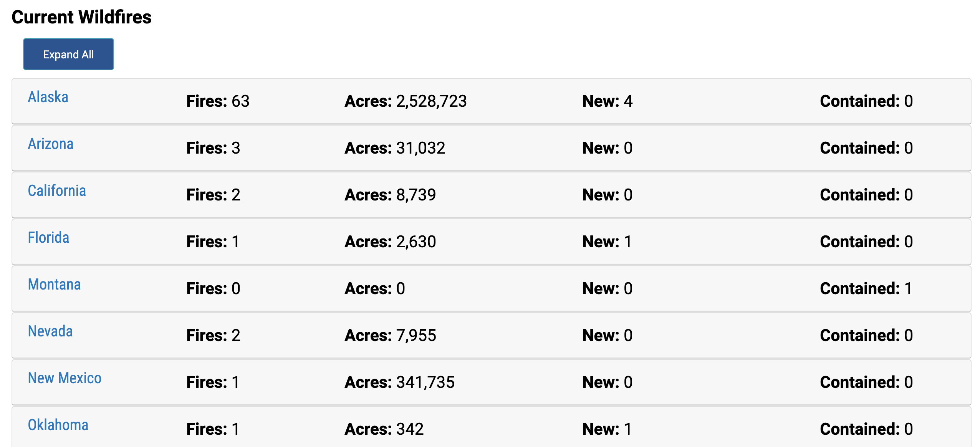Select Nevada's Acres: 7,955 value
The width and height of the screenshot is (980, 447).
coord(390,335)
